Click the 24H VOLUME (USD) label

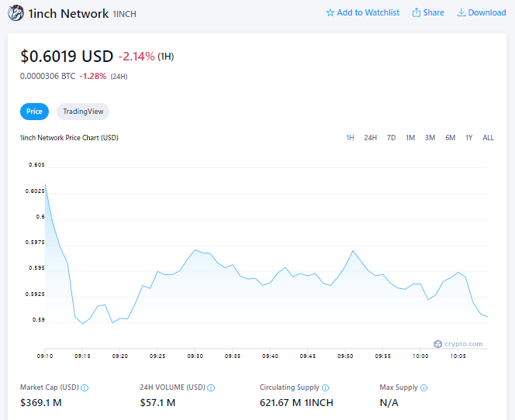(x=173, y=387)
